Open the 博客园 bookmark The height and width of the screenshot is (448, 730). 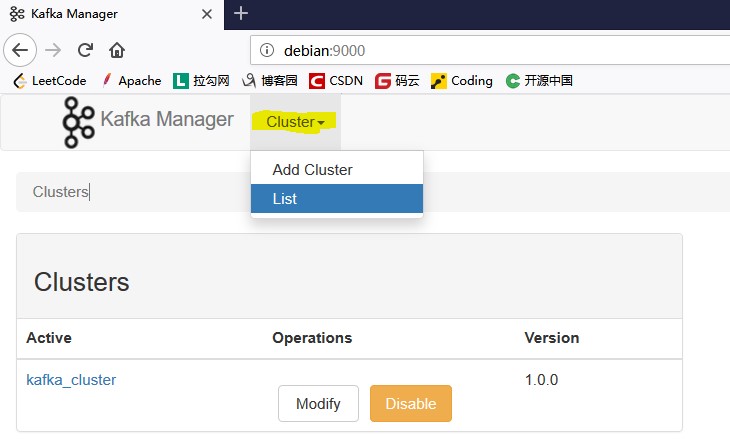[270, 81]
